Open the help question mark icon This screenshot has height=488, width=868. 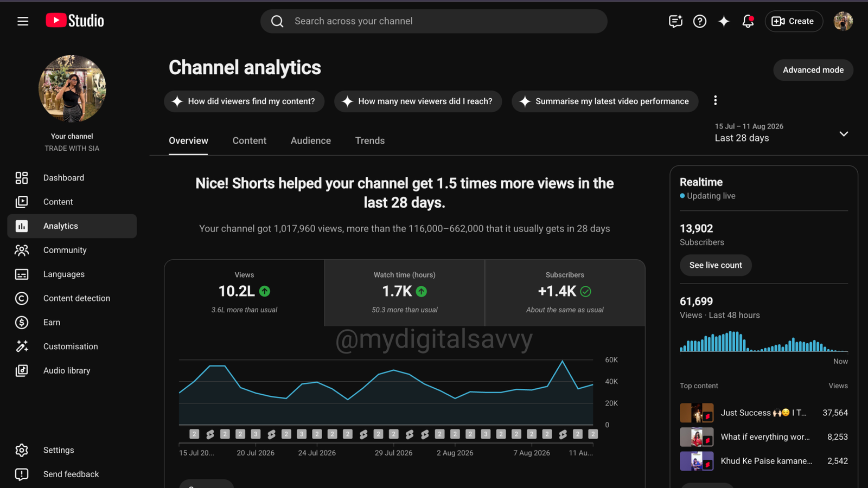pos(700,21)
